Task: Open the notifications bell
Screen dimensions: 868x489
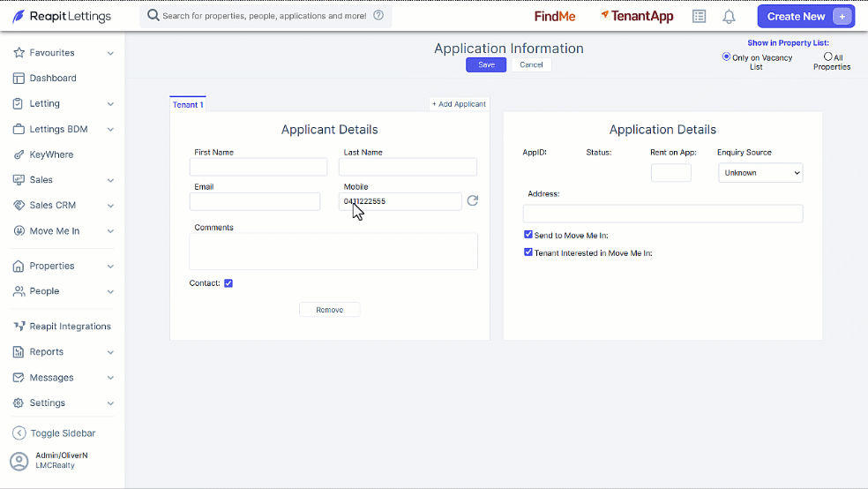Action: [x=729, y=17]
